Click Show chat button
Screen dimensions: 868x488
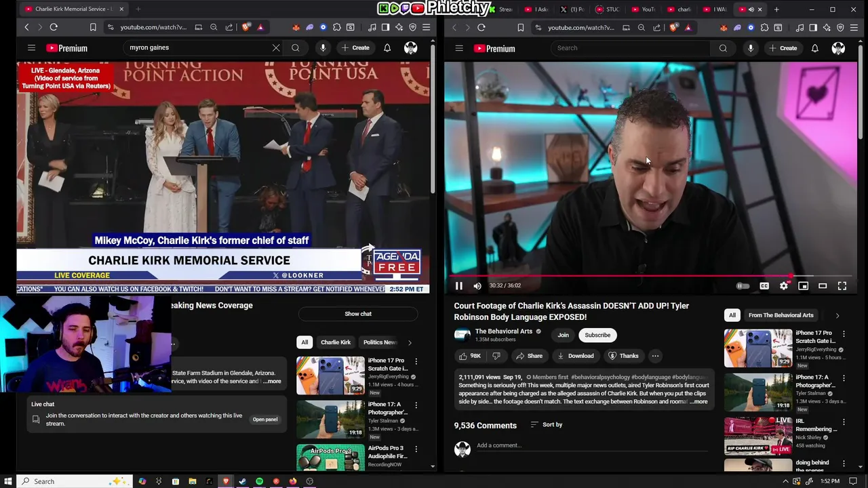[x=358, y=314]
